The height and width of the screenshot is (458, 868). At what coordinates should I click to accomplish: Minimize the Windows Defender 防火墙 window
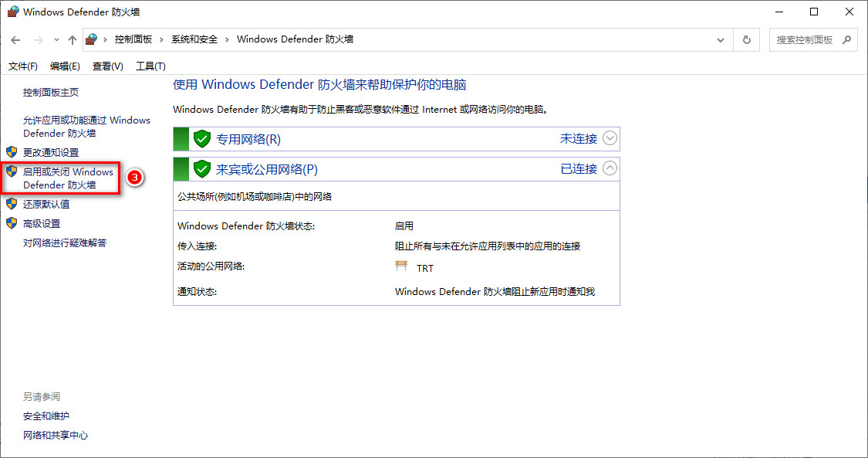coord(778,12)
